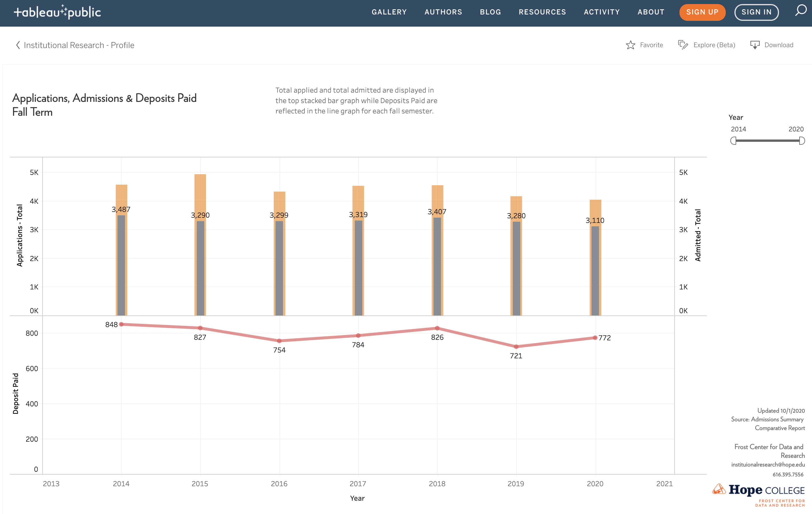Screen dimensions: 812x514
Task: Select the 2020 admitted gray bar
Action: (595, 270)
